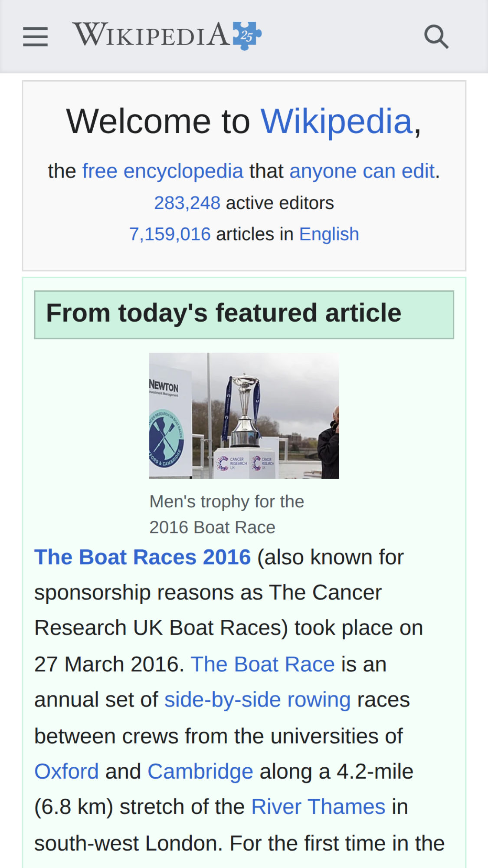Click the 7,159,016 articles count
The height and width of the screenshot is (868, 488).
(170, 234)
